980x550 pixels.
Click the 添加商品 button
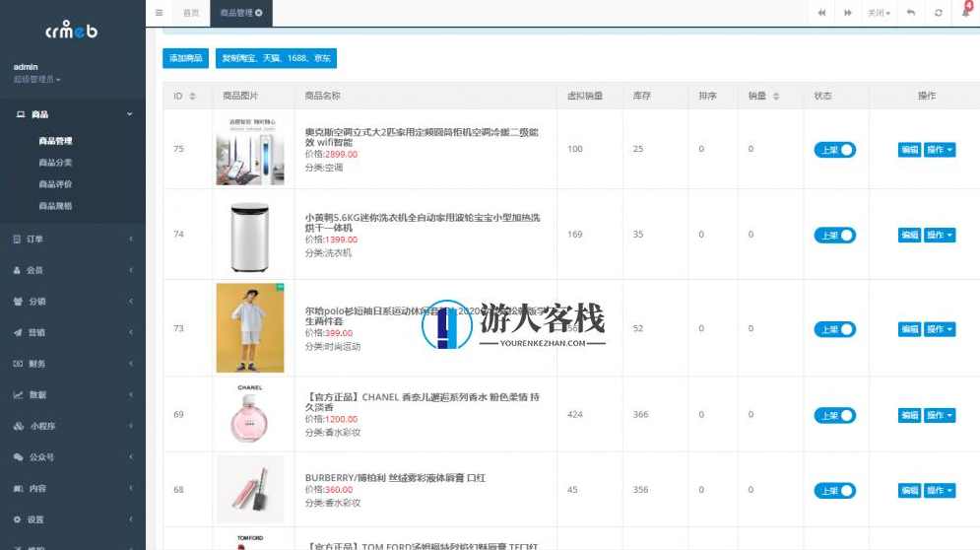tap(185, 58)
